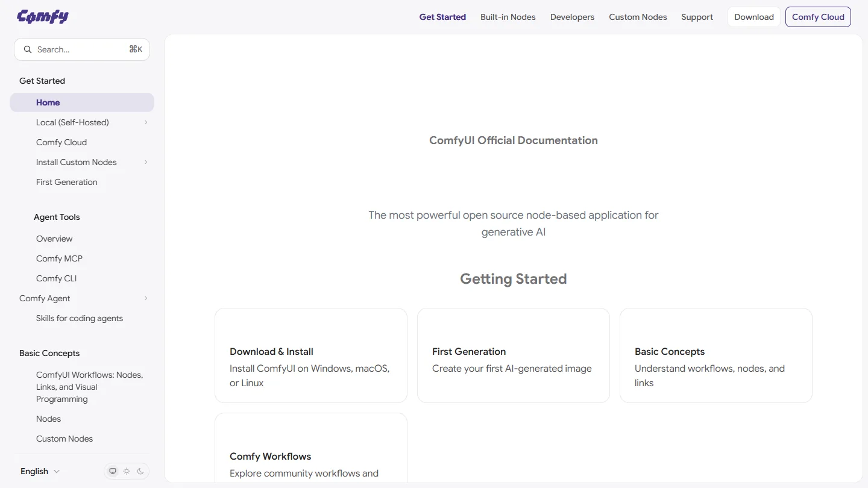
Task: Open the Built-in Nodes tab
Action: (508, 17)
